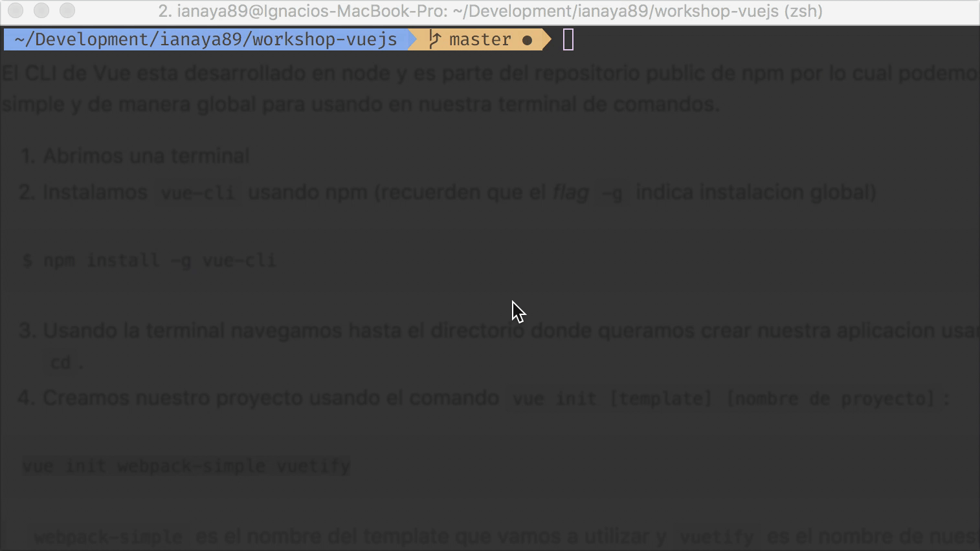The image size is (980, 551).
Task: Click the dirty-state dot after master
Action: tap(527, 40)
